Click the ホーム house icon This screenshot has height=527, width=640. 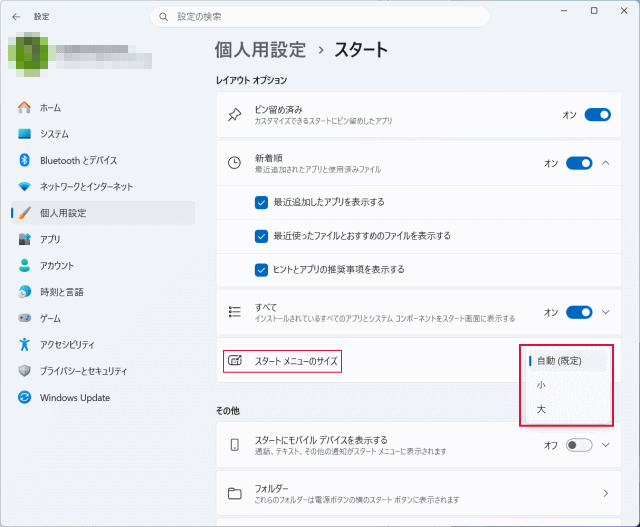click(x=24, y=108)
